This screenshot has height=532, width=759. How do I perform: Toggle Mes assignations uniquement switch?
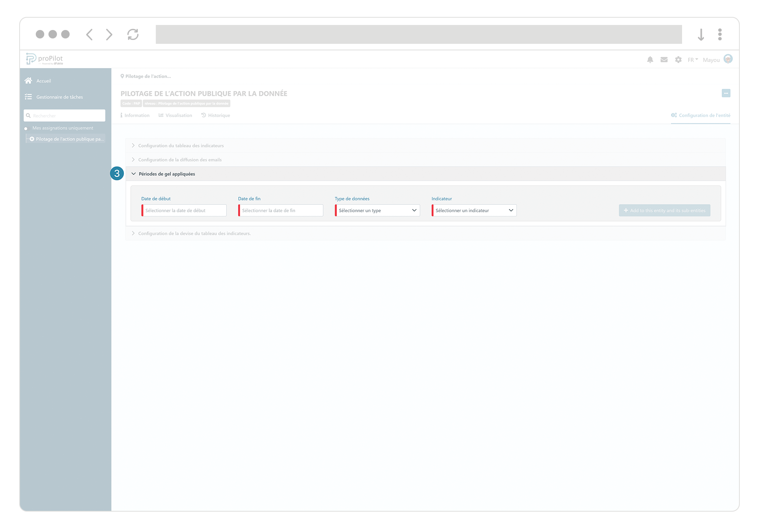point(27,128)
